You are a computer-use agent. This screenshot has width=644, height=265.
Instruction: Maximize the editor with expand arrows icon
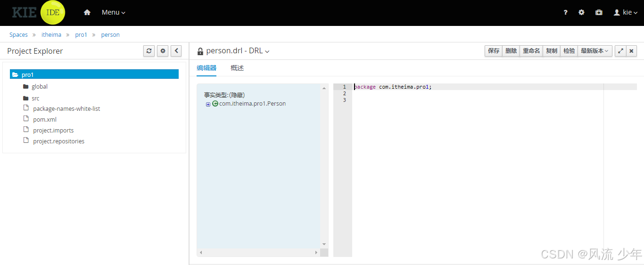[x=620, y=51]
